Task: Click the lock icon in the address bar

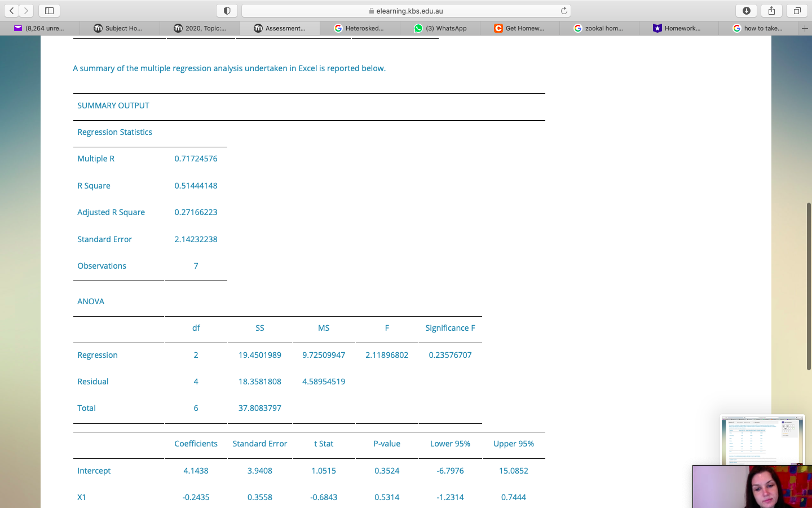Action: pyautogui.click(x=371, y=11)
